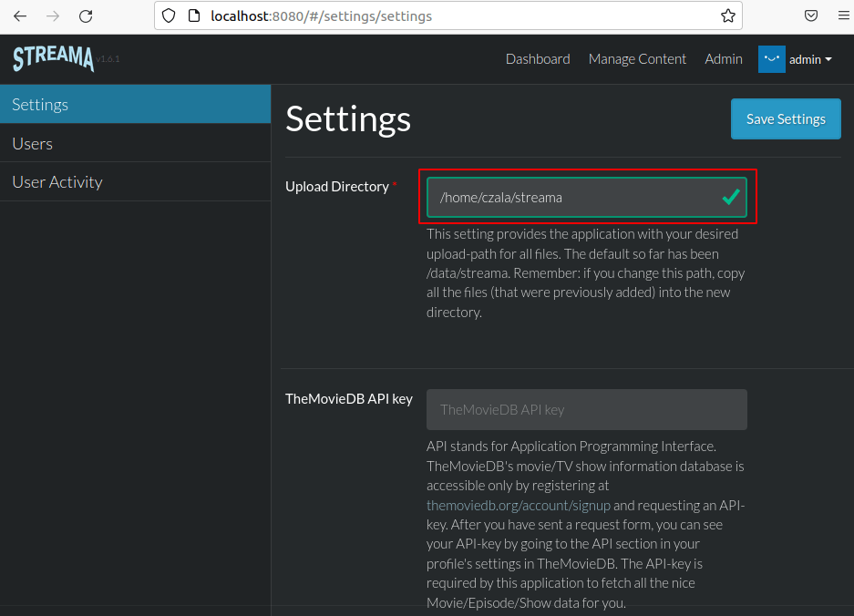Click the Streama logo

pos(54,58)
